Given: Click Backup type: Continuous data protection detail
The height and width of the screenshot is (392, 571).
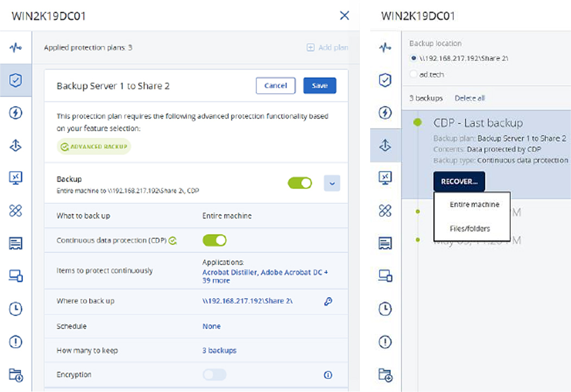Looking at the screenshot, I should [501, 160].
